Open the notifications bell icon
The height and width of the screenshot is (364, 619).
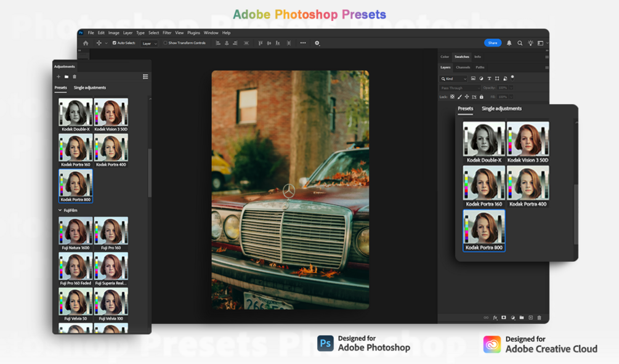point(509,43)
